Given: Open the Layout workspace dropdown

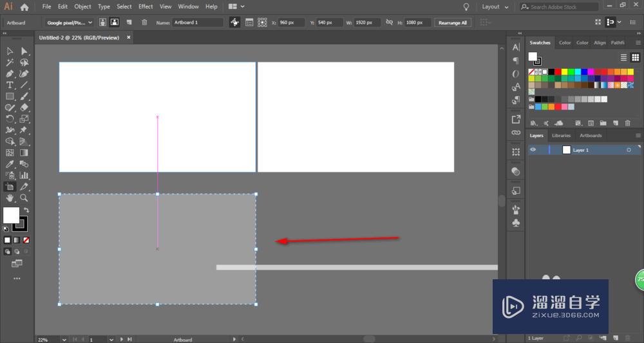Looking at the screenshot, I should [x=495, y=7].
